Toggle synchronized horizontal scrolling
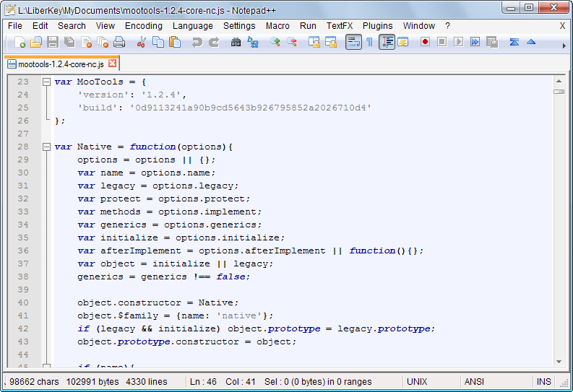573x392 pixels. coord(331,43)
